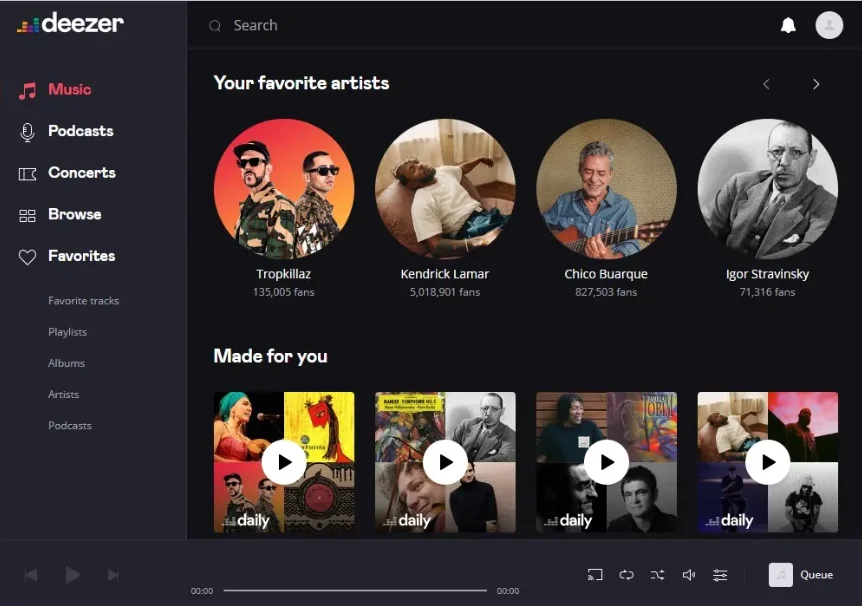Click the Browse grid icon
862x607 pixels.
click(27, 216)
